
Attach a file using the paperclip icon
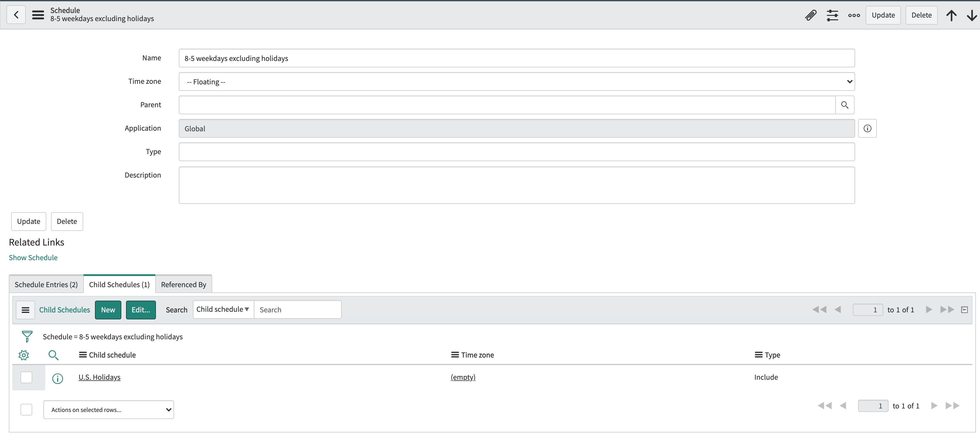click(810, 15)
